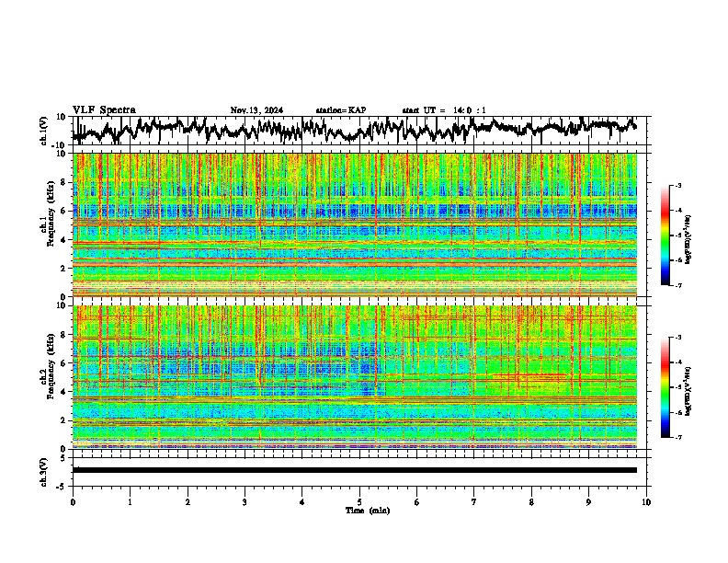Image resolution: width=728 pixels, height=563 pixels.
Task: Click the "6" kHz tick on ch.1 spectrogram axis
Action: point(64,212)
